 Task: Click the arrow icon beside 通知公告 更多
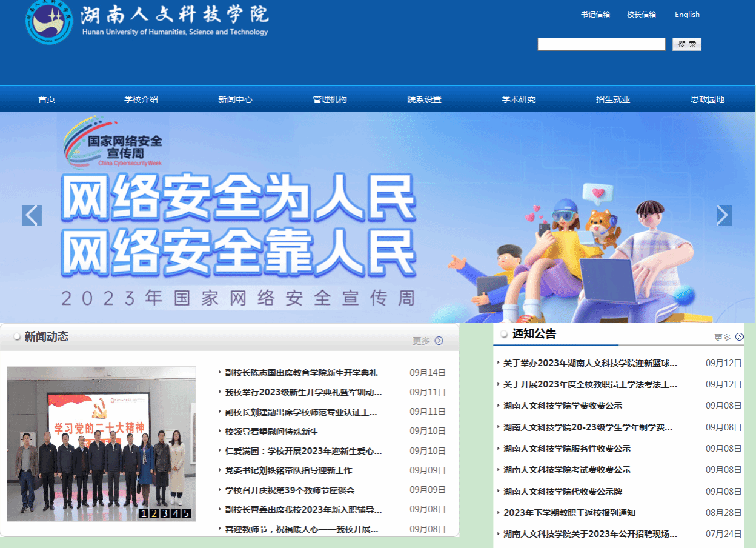point(739,337)
